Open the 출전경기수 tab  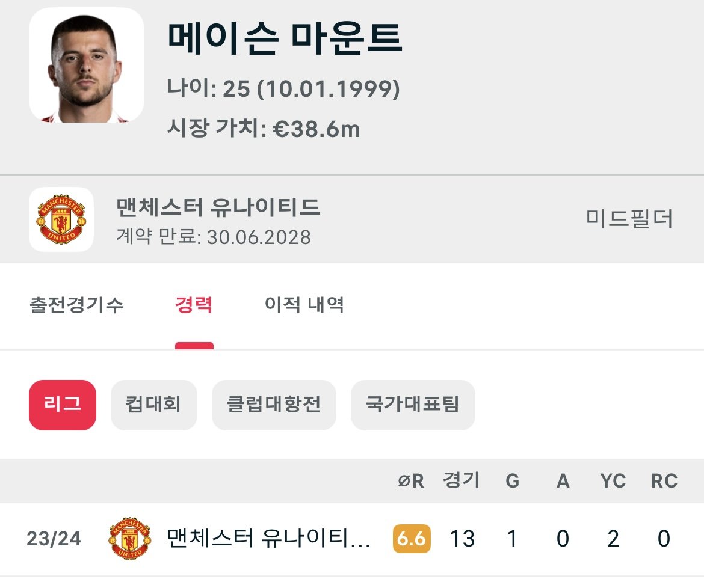click(x=76, y=305)
